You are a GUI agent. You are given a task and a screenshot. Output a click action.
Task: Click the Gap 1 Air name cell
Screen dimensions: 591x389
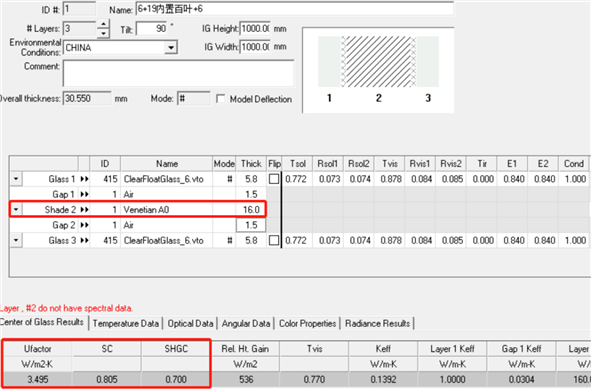(x=167, y=194)
